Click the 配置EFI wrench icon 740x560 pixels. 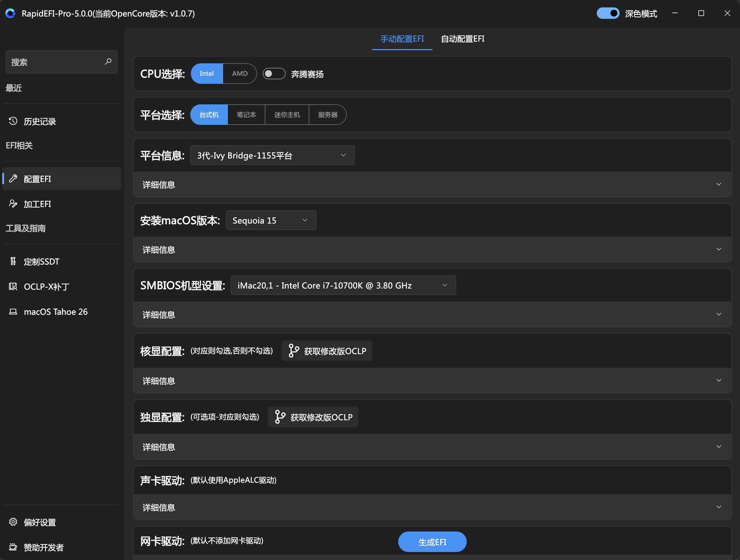pos(13,178)
